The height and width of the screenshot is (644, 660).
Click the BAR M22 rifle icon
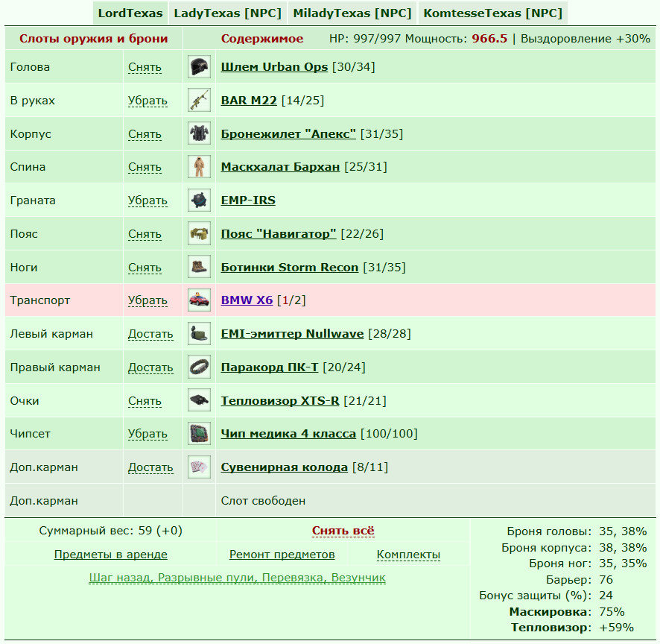[x=199, y=100]
